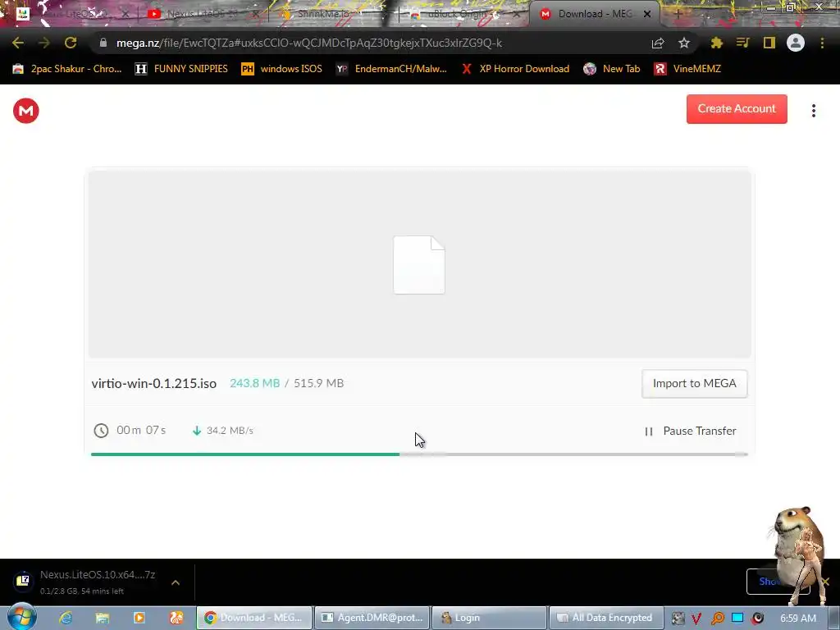Click the blue monitor tray icon
The width and height of the screenshot is (840, 630).
(x=737, y=618)
